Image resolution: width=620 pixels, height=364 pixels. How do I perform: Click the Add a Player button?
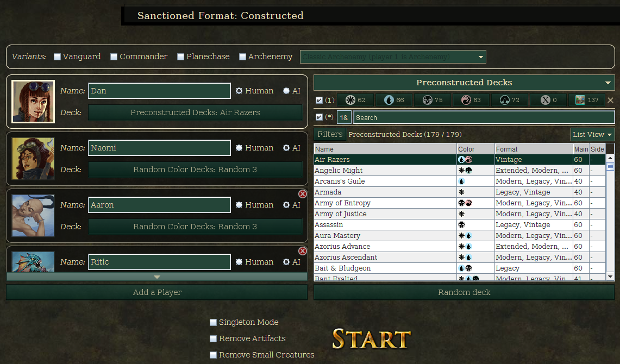click(x=157, y=292)
